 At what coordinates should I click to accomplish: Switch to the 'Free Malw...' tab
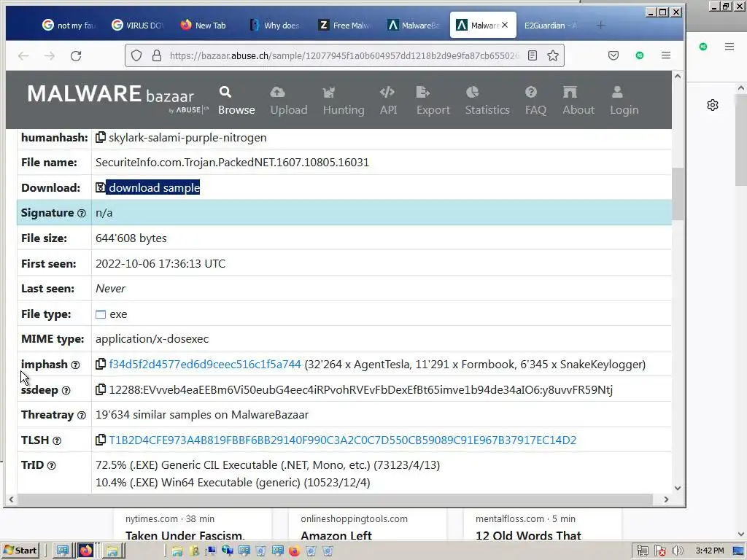344,26
